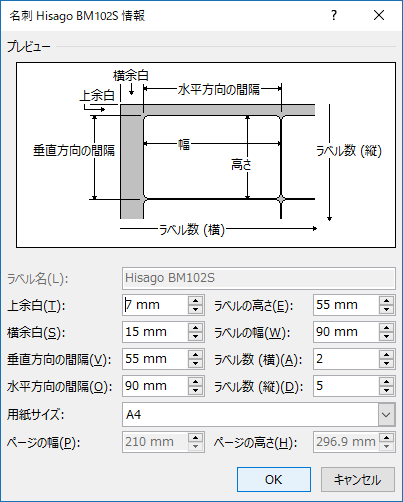This screenshot has height=502, width=403.
Task: Increase ラベル数 (横) using the up arrow
Action: coord(386,354)
